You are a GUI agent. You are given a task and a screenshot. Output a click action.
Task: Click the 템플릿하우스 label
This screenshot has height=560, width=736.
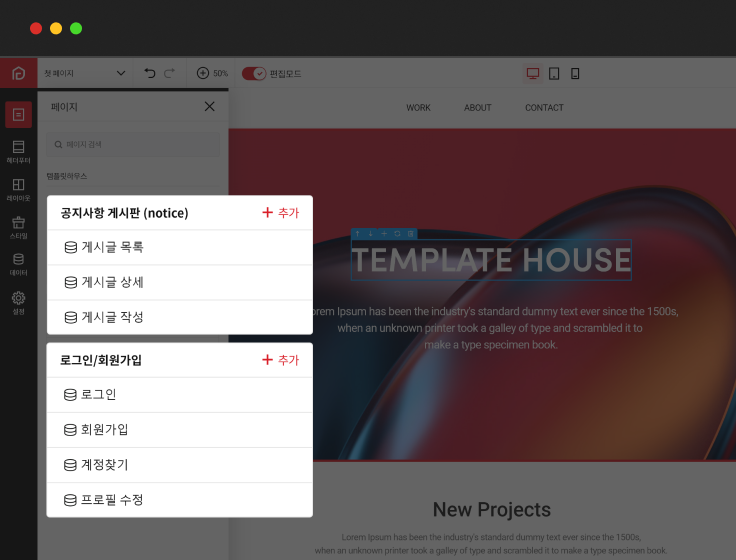pyautogui.click(x=67, y=176)
